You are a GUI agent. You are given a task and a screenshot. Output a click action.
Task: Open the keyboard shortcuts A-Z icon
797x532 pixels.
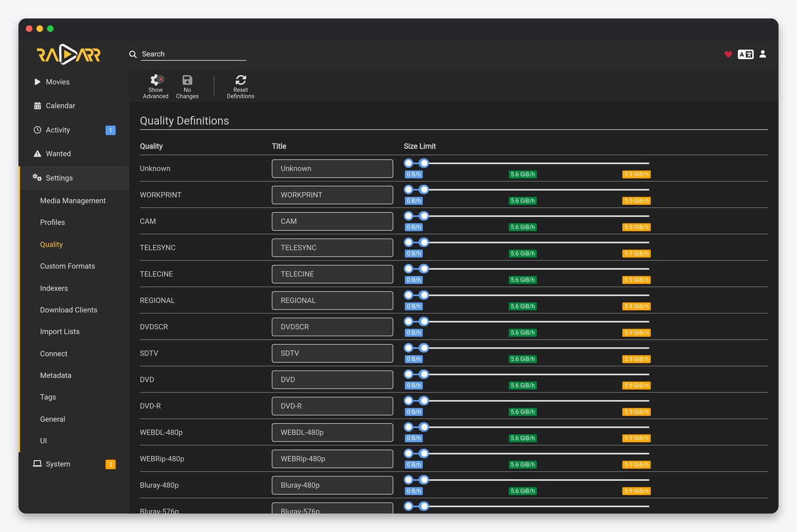(745, 54)
